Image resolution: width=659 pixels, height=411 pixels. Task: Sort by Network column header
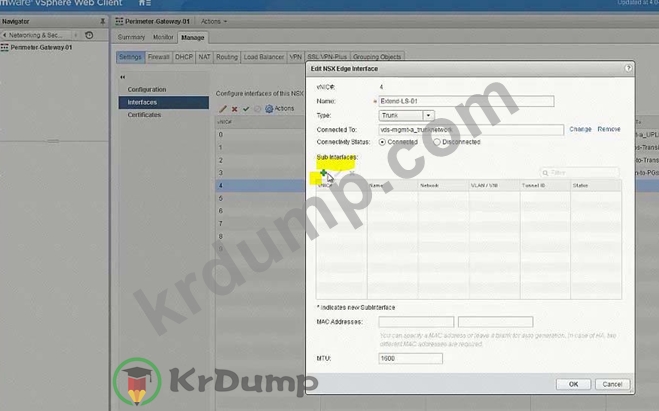(443, 185)
